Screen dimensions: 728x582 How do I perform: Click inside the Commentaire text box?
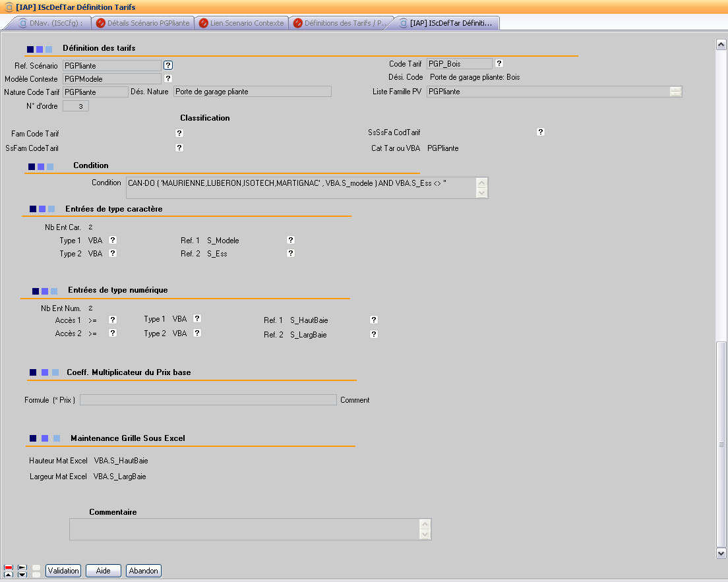coord(244,529)
